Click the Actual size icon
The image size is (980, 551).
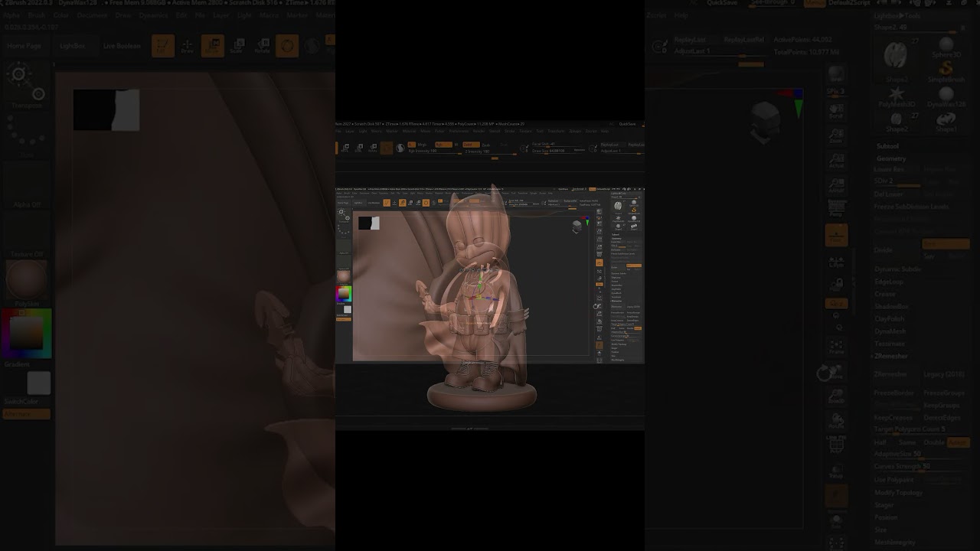[836, 161]
